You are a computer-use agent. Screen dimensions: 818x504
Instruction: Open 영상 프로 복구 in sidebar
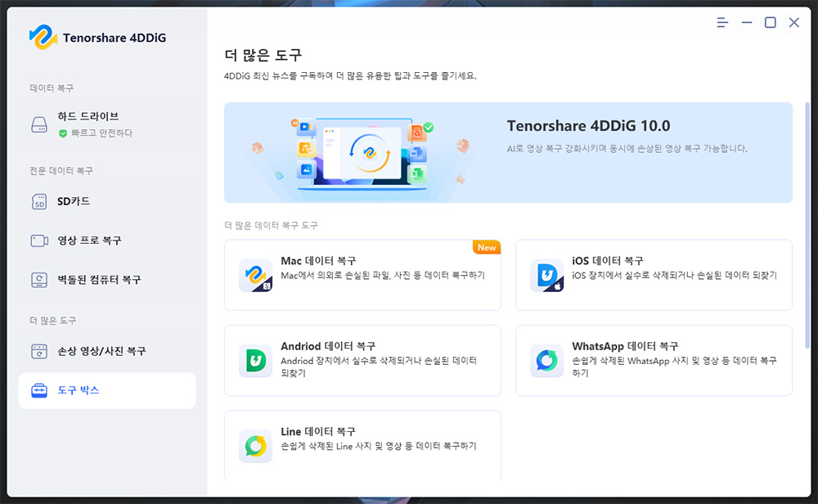pos(107,241)
